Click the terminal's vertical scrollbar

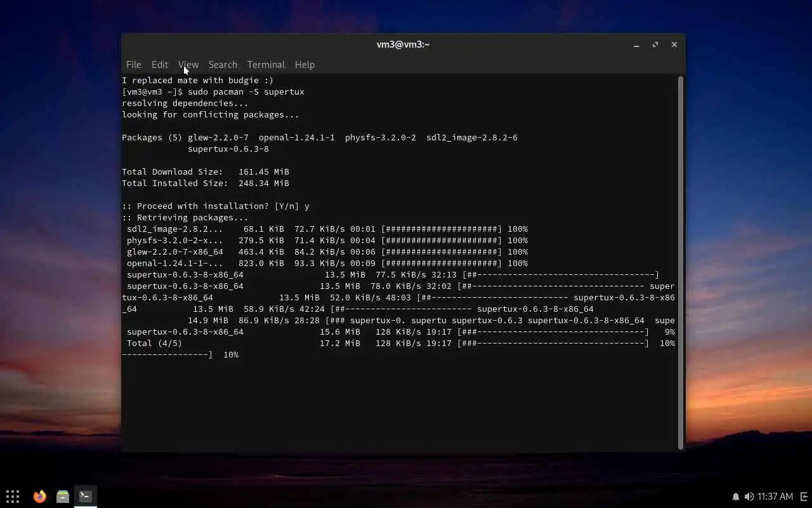(x=681, y=263)
